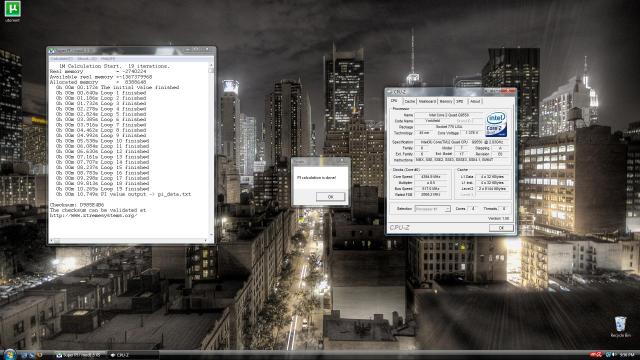
Task: Click the L1 Data cache value
Action: pos(492,177)
